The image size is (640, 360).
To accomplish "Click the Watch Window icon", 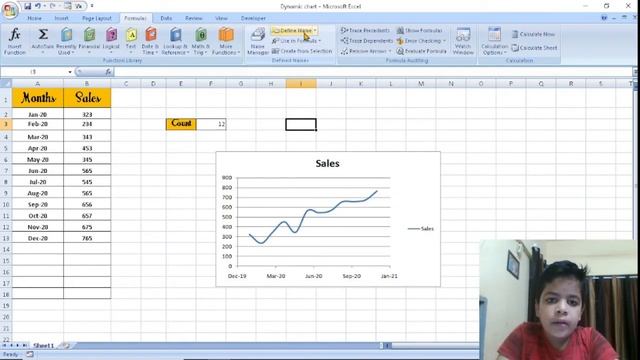I will tap(463, 35).
